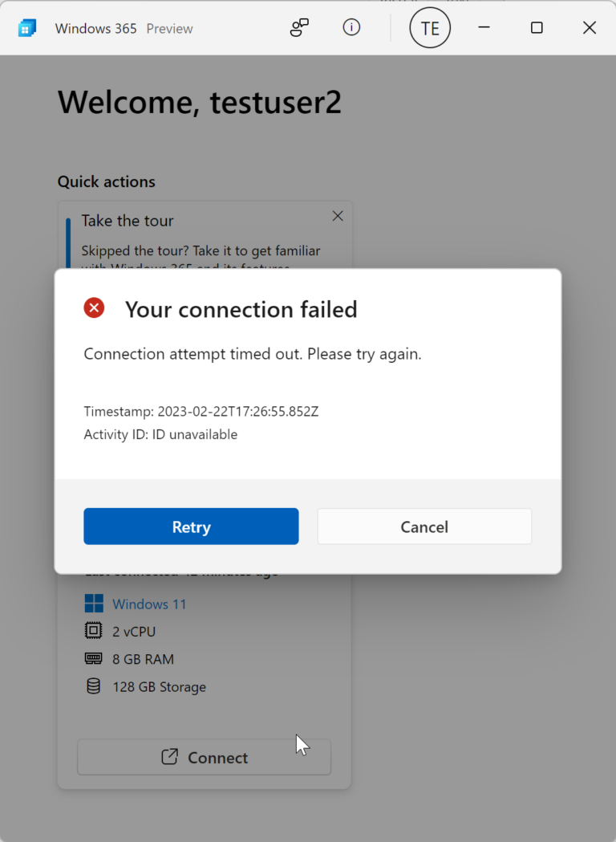616x842 pixels.
Task: Click the 8 GB RAM memory icon
Action: click(93, 658)
